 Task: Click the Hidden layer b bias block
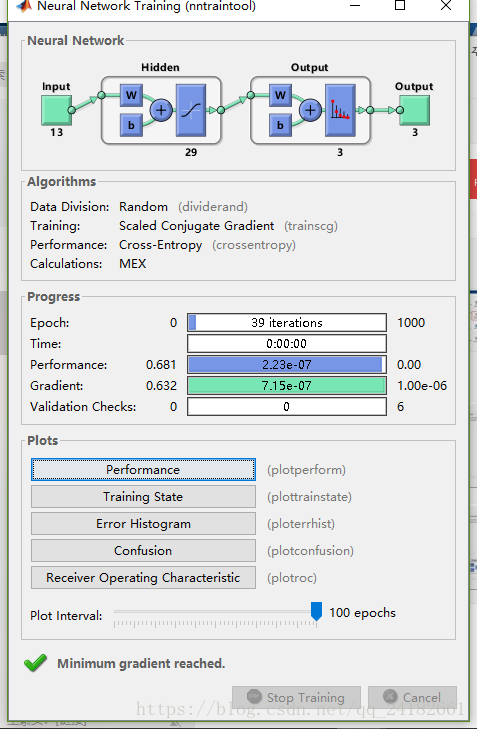tap(131, 125)
